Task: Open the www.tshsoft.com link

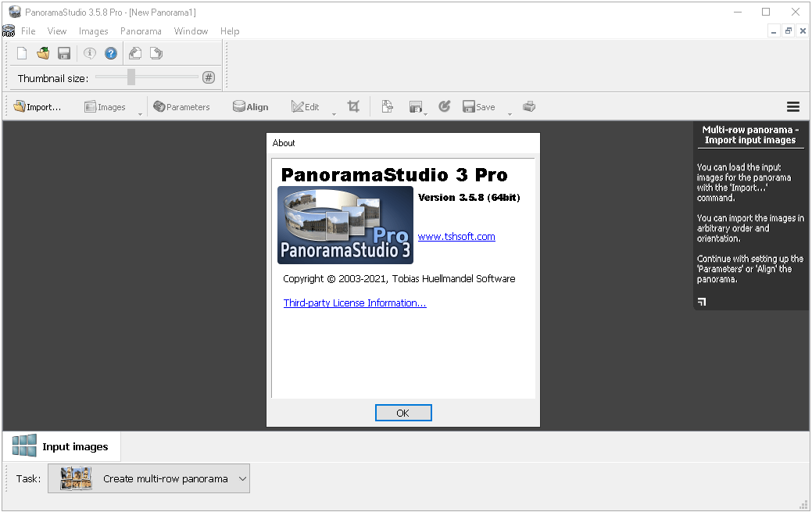Action: point(456,236)
